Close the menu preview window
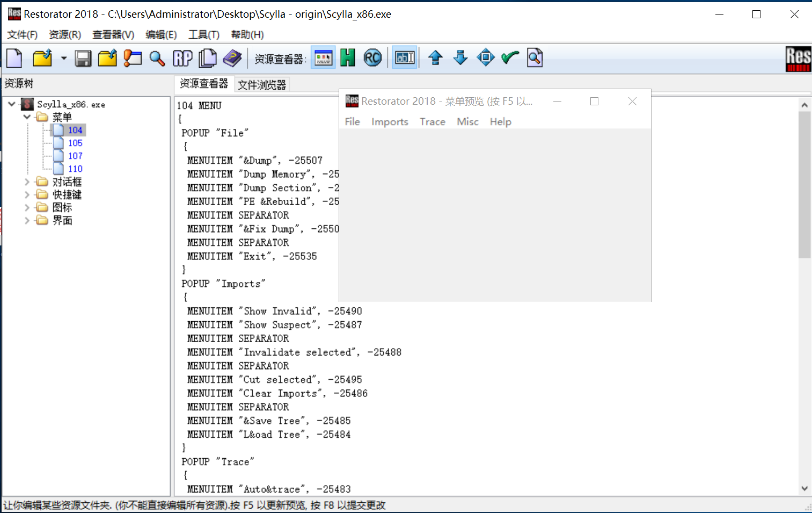Image resolution: width=812 pixels, height=513 pixels. click(x=632, y=101)
